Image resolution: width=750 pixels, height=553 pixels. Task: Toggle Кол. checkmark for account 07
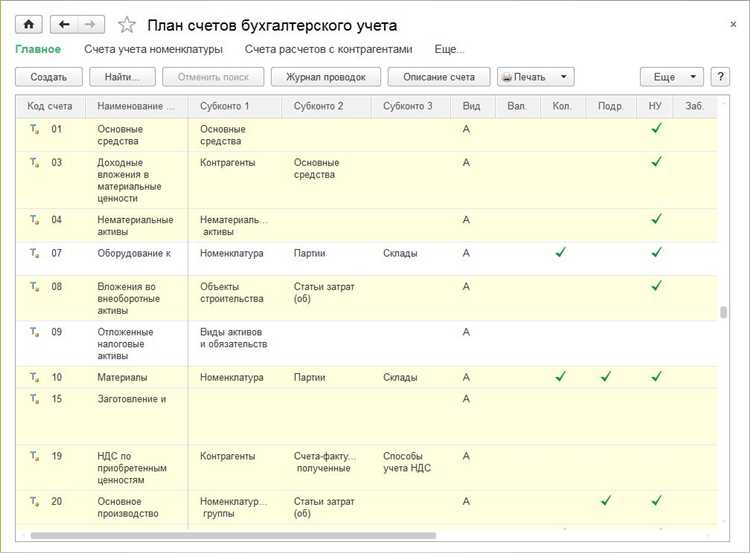click(560, 253)
